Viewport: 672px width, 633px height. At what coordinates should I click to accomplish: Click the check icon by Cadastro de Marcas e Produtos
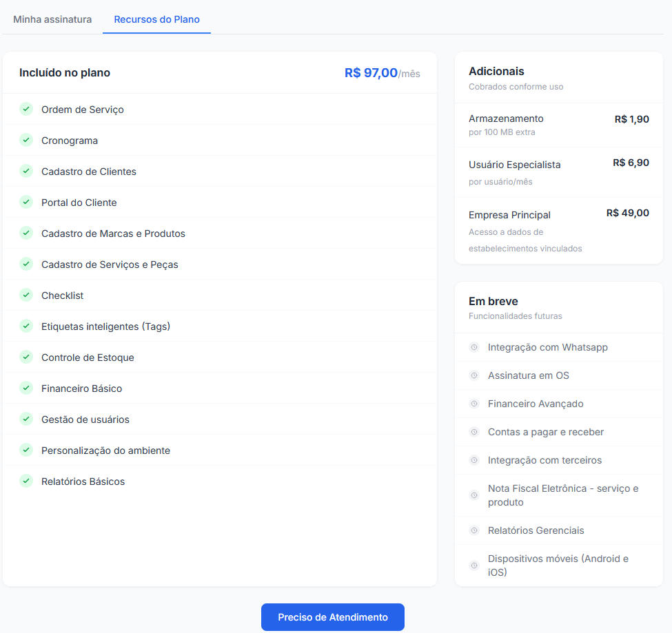click(x=26, y=233)
